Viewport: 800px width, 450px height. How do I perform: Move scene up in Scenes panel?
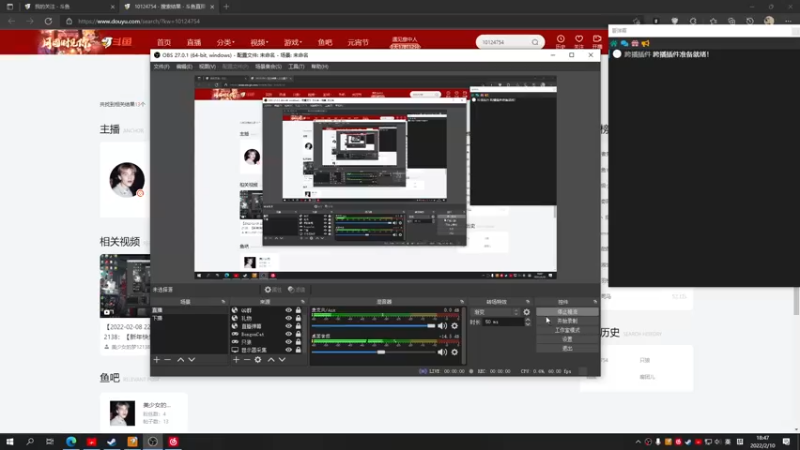pos(181,360)
